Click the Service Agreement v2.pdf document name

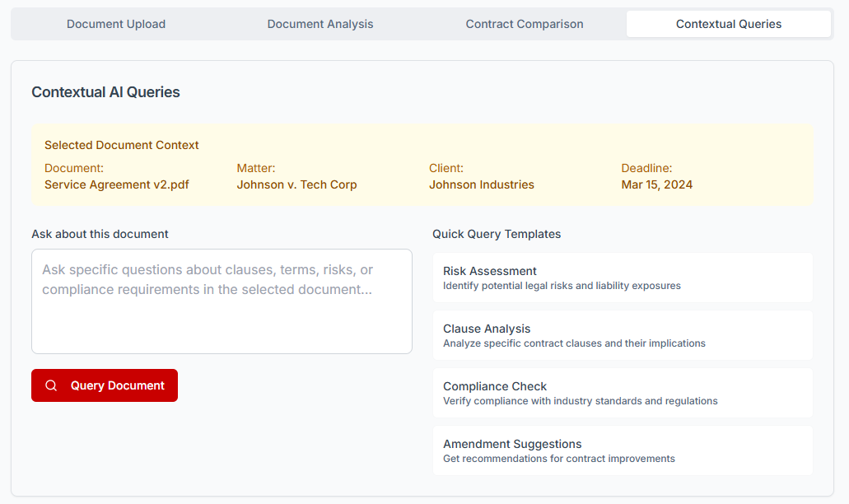point(117,184)
